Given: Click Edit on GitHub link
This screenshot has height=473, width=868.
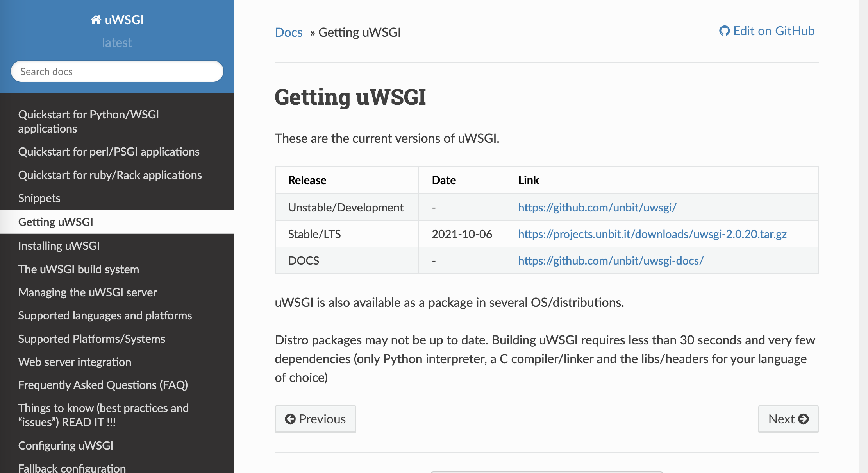Looking at the screenshot, I should tap(774, 31).
